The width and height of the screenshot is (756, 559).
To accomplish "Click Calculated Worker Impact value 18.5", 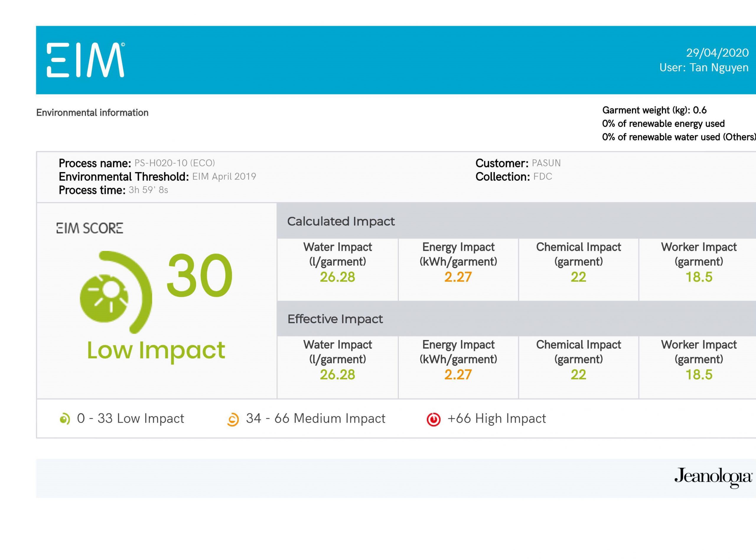I will click(x=699, y=277).
